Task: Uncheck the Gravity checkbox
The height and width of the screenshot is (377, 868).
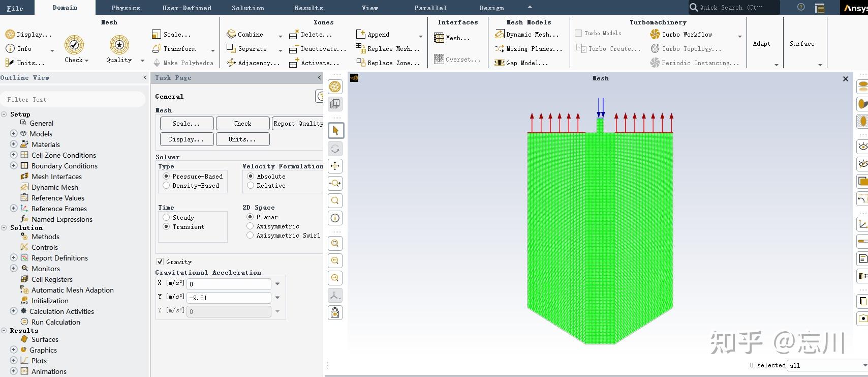Action: pos(160,262)
